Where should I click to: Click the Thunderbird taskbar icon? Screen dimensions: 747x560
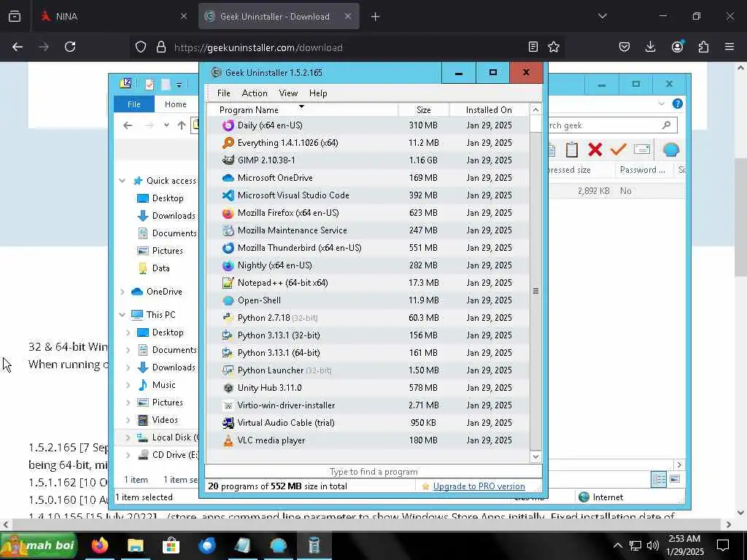tap(206, 545)
